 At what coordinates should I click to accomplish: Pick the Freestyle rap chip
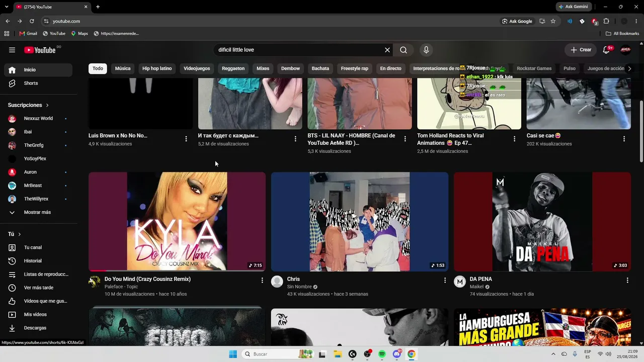[355, 68]
